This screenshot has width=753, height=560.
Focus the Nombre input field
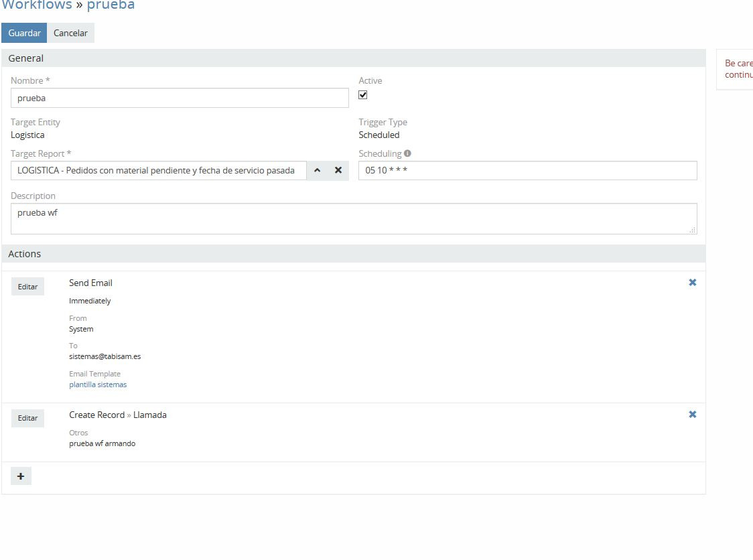tap(180, 98)
